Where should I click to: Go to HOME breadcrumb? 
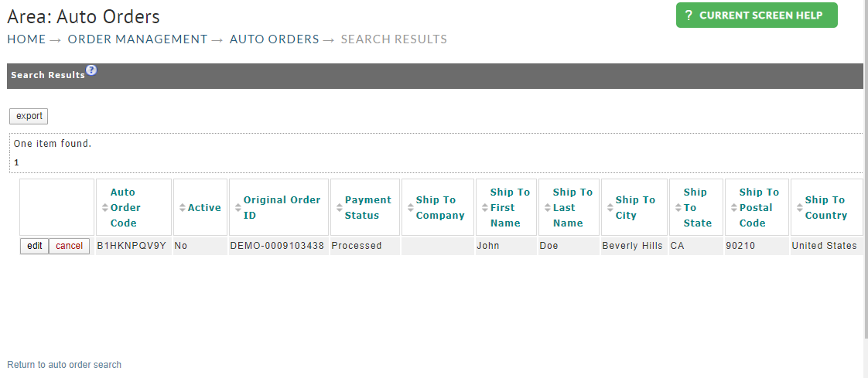point(26,39)
